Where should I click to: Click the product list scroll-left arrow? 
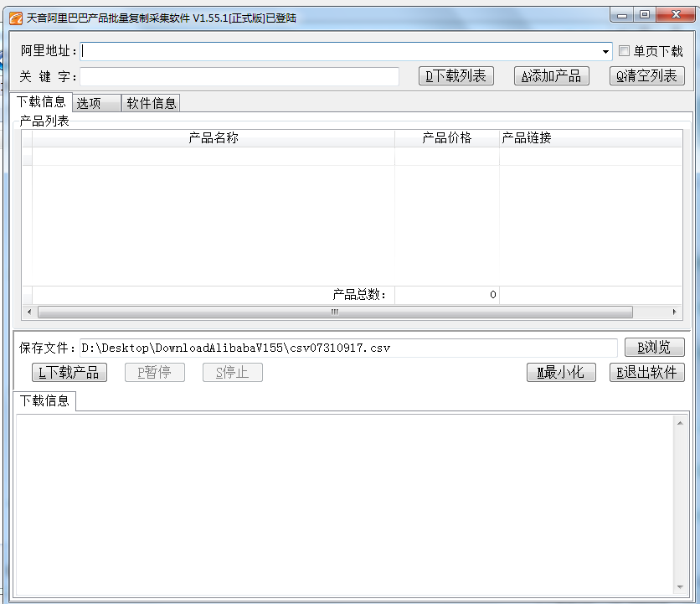pyautogui.click(x=29, y=312)
